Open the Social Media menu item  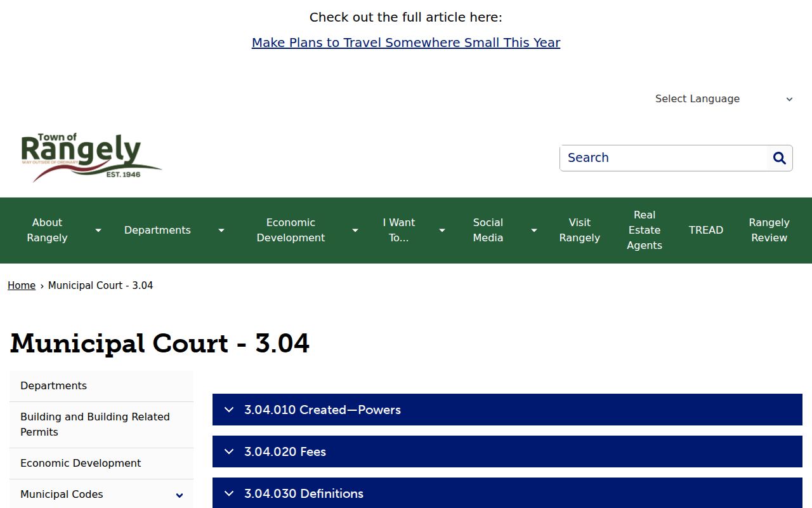pos(488,231)
